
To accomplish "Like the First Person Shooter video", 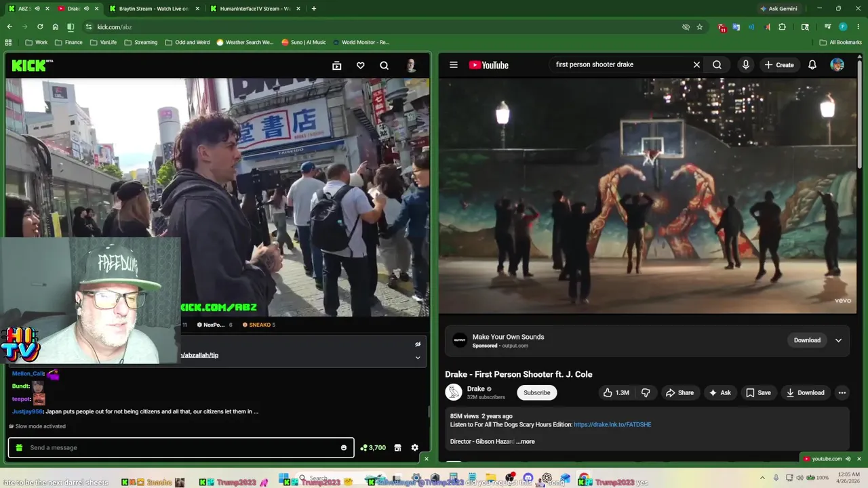I will (x=616, y=392).
